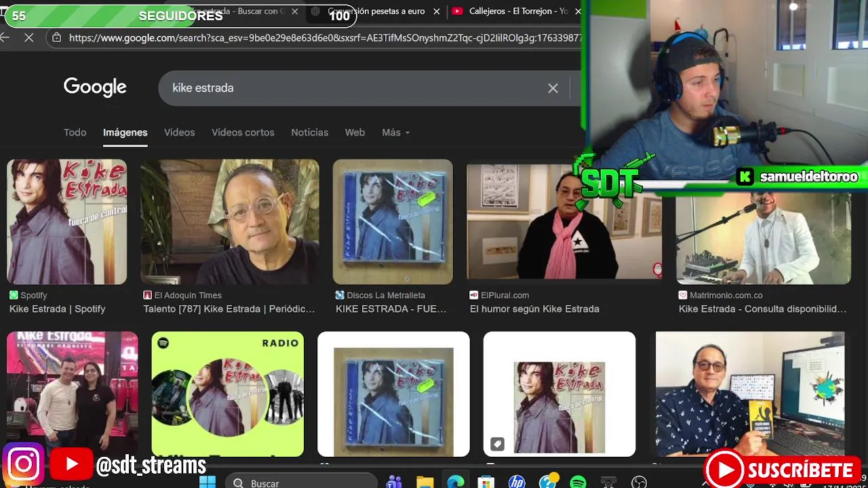Viewport: 868px width, 488px height.
Task: Click the ElPlural.com favicon
Action: click(x=474, y=296)
